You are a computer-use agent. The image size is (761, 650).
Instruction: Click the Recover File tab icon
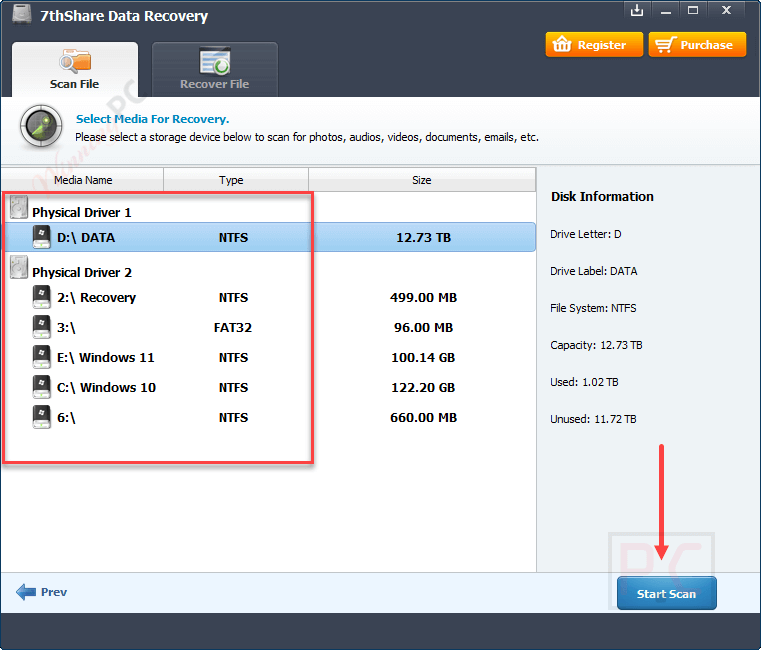tap(215, 61)
